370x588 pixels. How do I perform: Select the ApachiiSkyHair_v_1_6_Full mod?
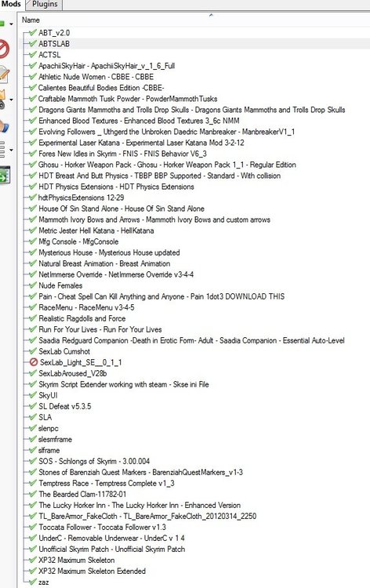107,66
